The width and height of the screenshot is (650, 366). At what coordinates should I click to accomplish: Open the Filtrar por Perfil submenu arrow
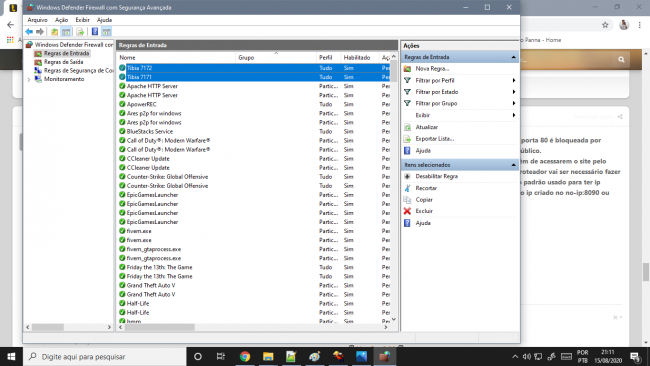pyautogui.click(x=514, y=80)
